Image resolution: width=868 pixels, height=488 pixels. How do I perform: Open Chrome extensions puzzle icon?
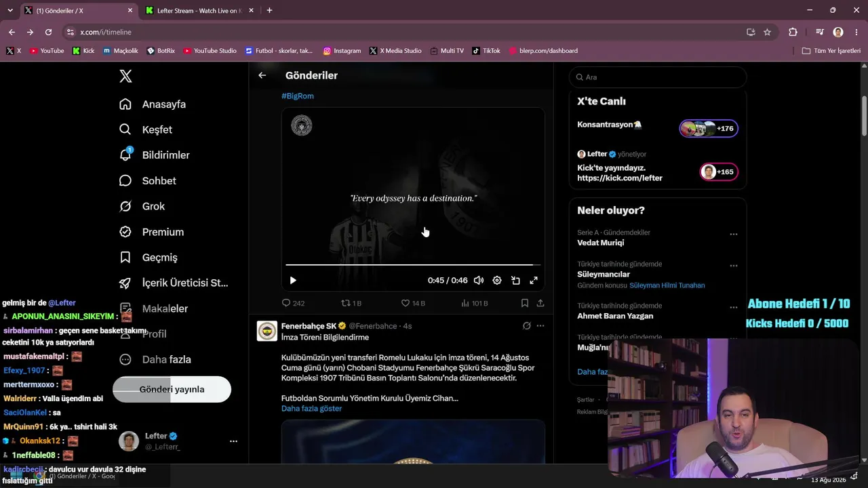[793, 32]
